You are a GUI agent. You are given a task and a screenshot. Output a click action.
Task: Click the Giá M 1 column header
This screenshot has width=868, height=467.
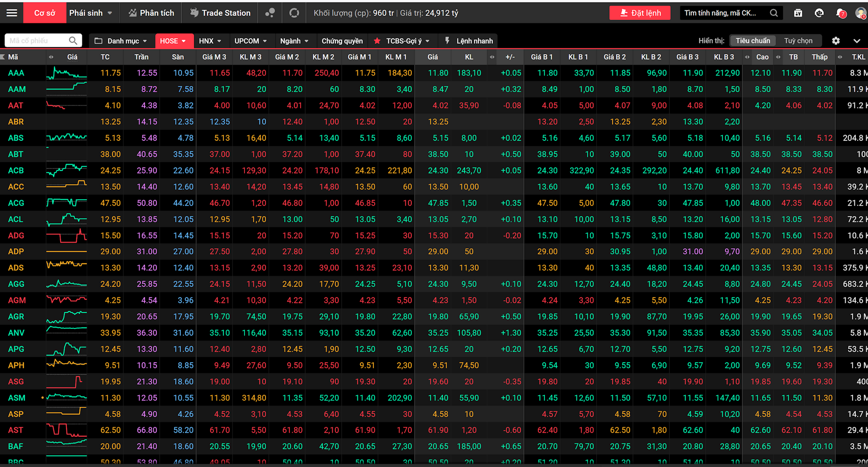pyautogui.click(x=359, y=57)
